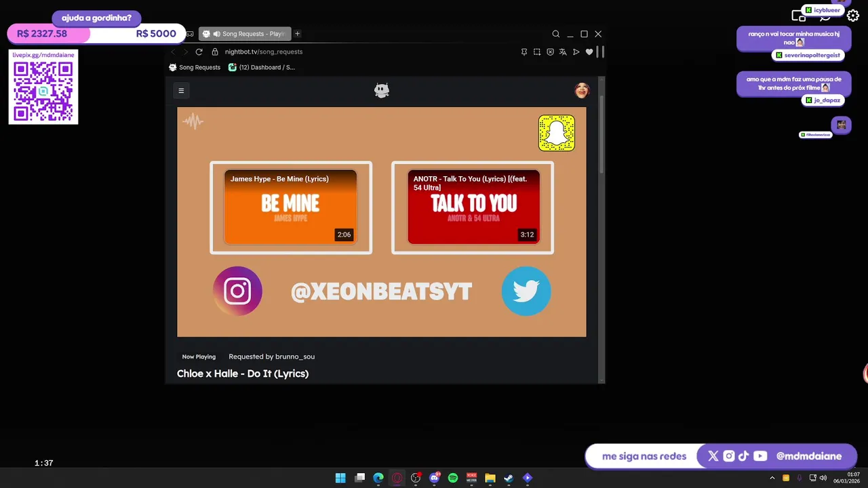The width and height of the screenshot is (868, 488).
Task: Open File Explorer from the taskbar
Action: (x=490, y=478)
